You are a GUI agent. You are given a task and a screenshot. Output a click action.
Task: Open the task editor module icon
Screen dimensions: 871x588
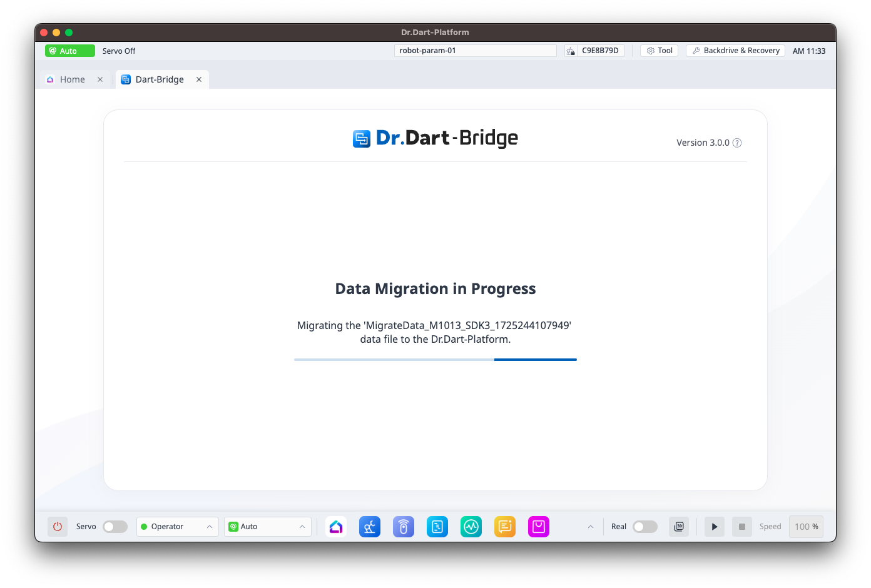437,527
